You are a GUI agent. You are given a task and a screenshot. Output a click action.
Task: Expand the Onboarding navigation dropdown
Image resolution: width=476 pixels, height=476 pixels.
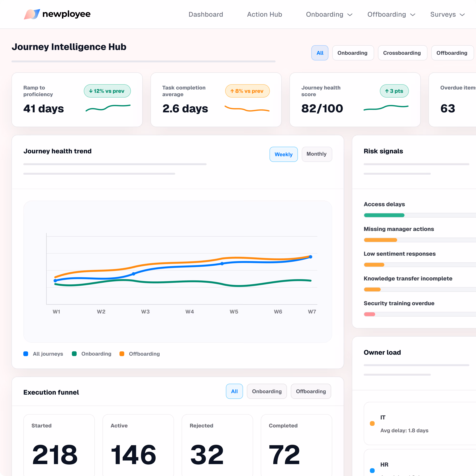[329, 14]
